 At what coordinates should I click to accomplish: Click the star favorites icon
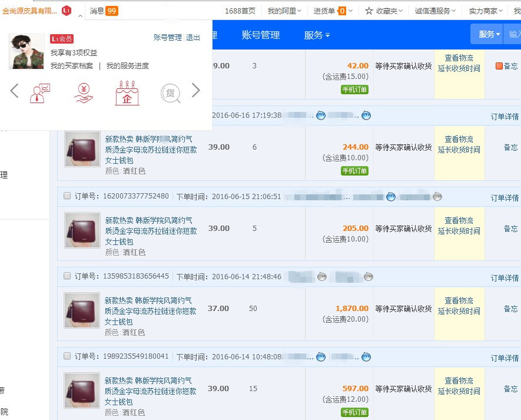click(369, 11)
